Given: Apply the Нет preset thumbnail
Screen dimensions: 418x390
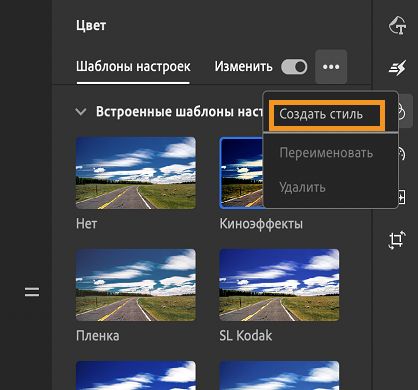Looking at the screenshot, I should pyautogui.click(x=136, y=173).
